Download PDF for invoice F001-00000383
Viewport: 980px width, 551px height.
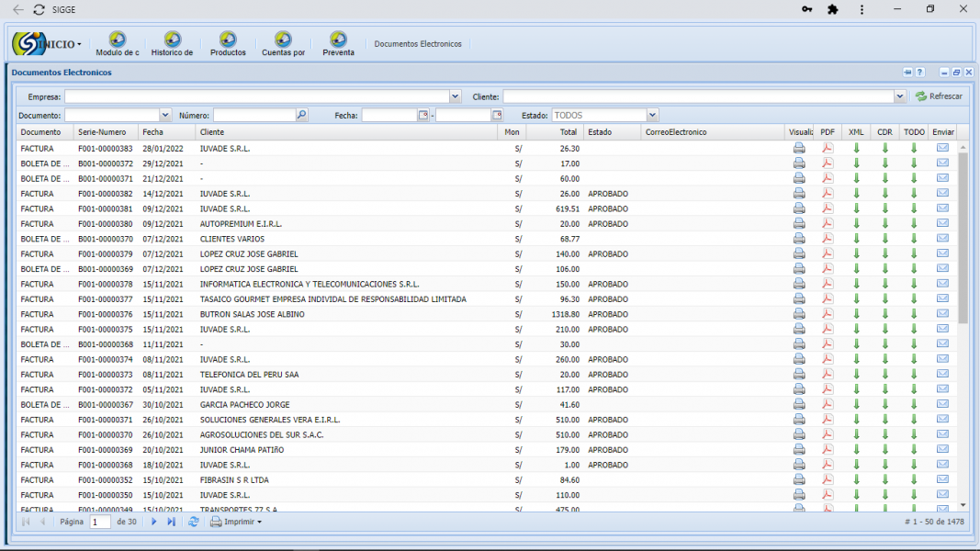click(827, 149)
